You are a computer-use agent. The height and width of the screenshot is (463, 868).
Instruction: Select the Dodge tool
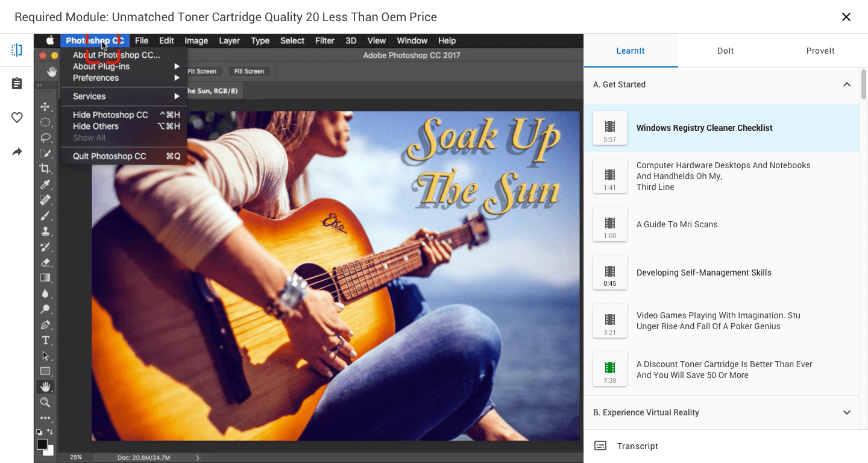45,309
